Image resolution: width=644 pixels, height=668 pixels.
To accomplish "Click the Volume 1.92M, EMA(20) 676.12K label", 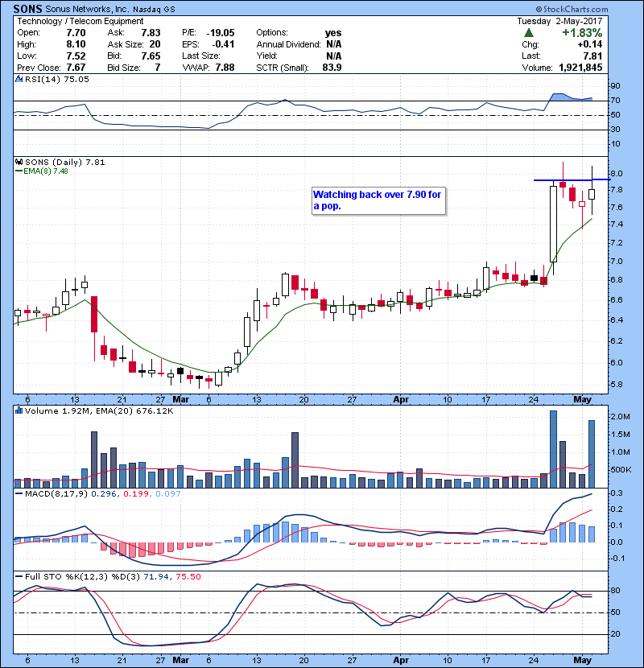I will tap(99, 411).
